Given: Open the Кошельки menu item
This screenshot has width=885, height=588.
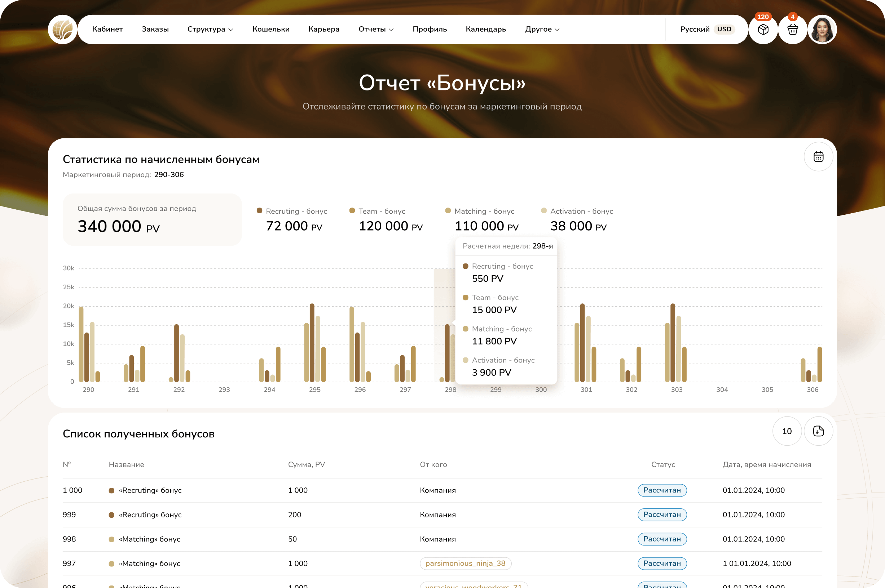Looking at the screenshot, I should point(270,29).
